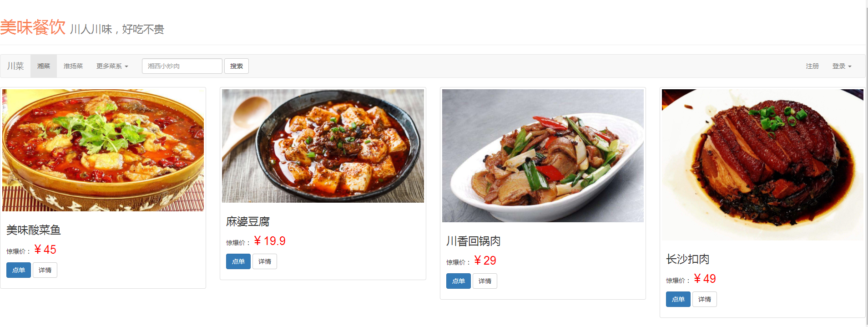This screenshot has width=868, height=327.
Task: Order 麻婆豆腐 with 点单 button
Action: (x=238, y=261)
